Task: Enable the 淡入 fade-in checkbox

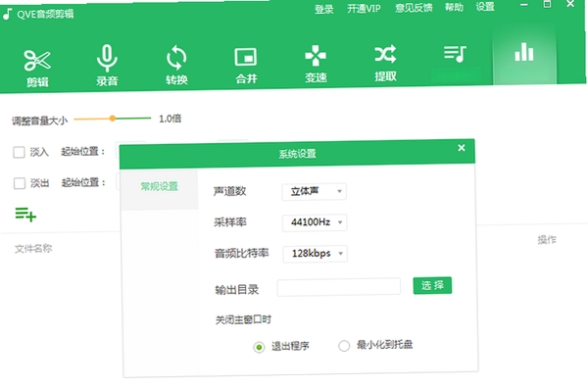Action: (19, 152)
